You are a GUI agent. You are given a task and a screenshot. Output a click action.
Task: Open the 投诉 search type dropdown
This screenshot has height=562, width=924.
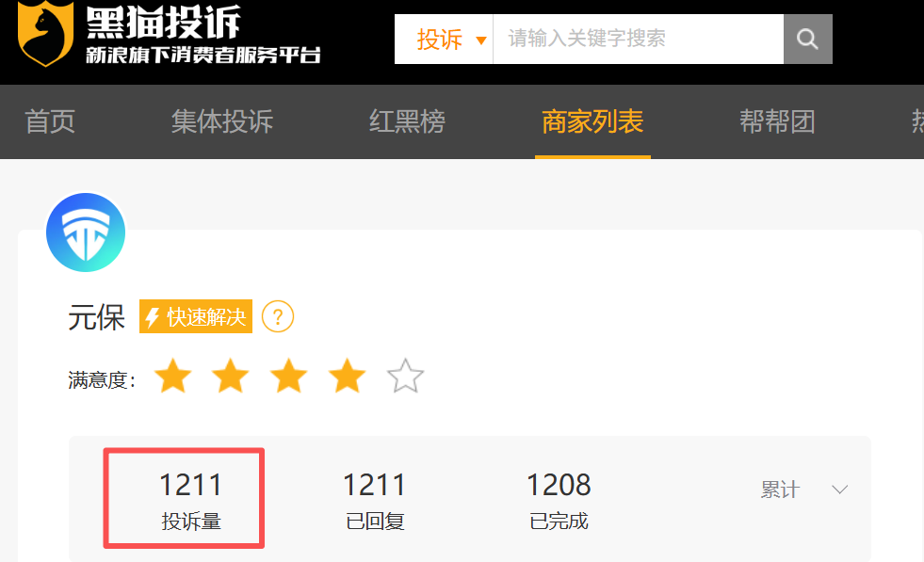[x=444, y=39]
